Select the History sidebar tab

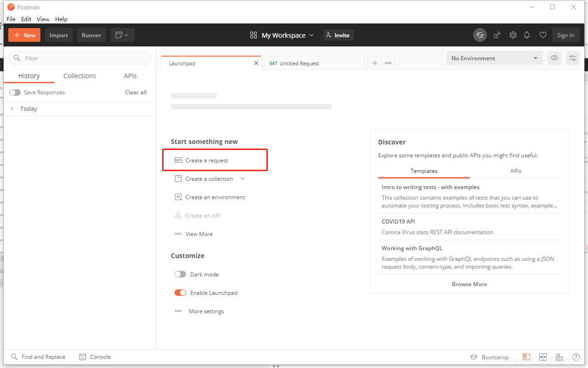coord(29,76)
